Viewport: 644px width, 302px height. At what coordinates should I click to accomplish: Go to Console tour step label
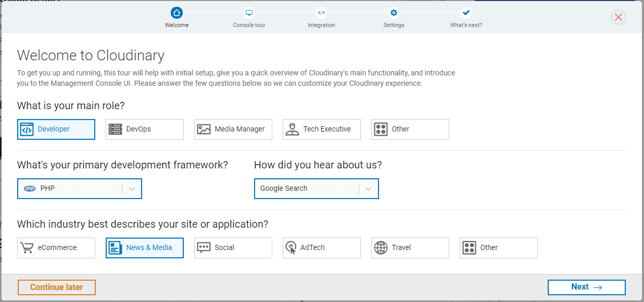pyautogui.click(x=249, y=25)
